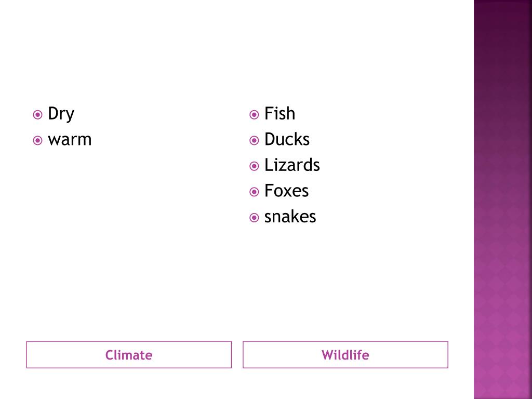Click the word warm

pos(70,140)
